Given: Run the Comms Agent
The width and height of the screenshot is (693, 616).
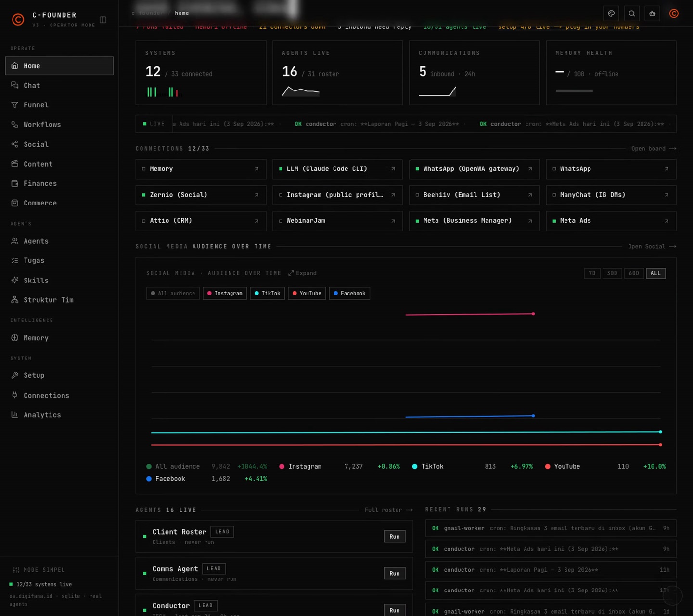Looking at the screenshot, I should click(395, 574).
